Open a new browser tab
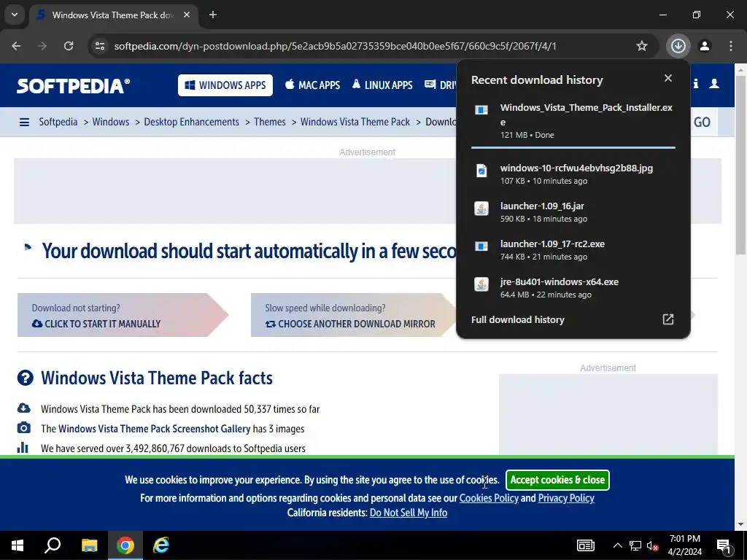 click(213, 15)
